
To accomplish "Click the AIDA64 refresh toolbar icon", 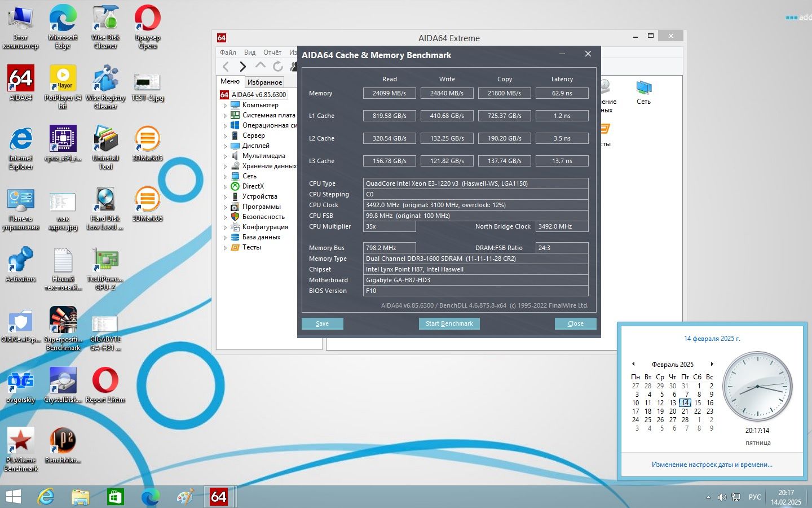I will click(278, 67).
